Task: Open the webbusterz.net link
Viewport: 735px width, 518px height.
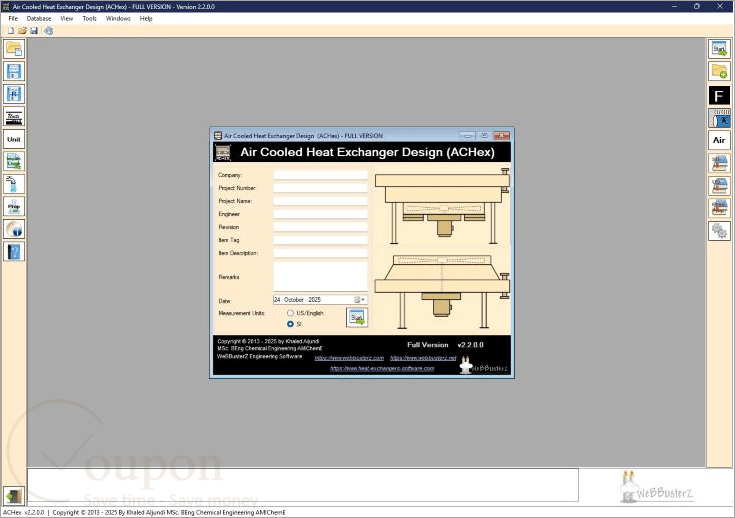Action: click(423, 358)
